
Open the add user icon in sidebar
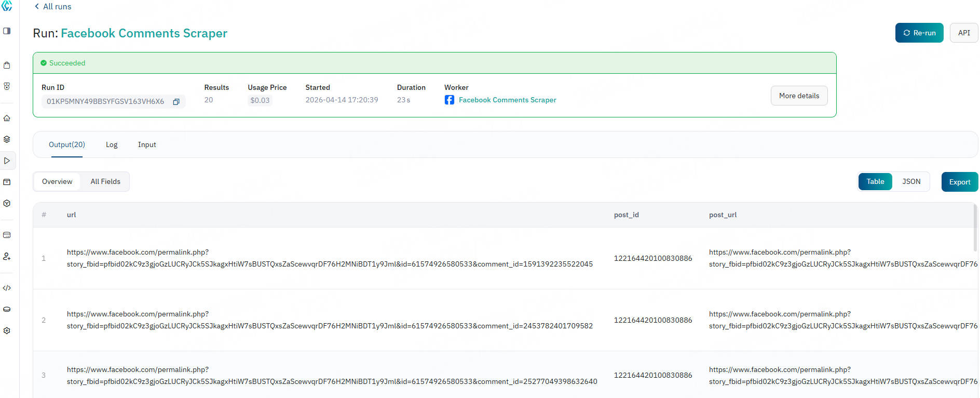(x=7, y=256)
